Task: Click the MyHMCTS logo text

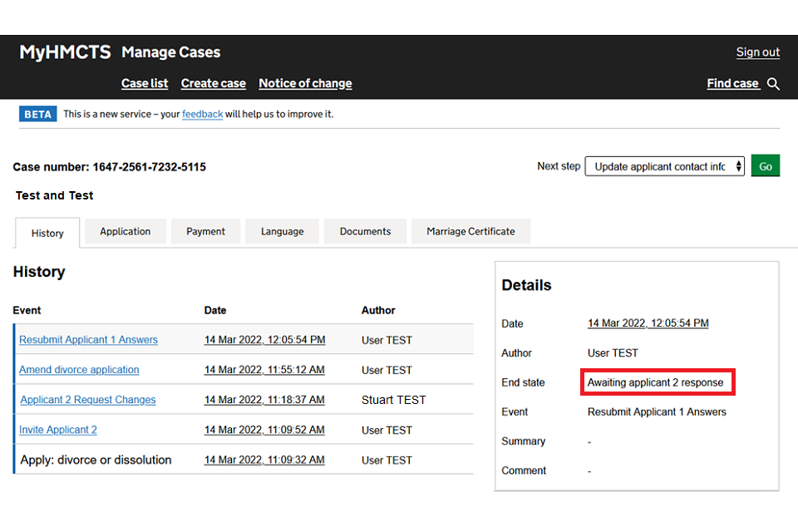Action: pos(65,52)
